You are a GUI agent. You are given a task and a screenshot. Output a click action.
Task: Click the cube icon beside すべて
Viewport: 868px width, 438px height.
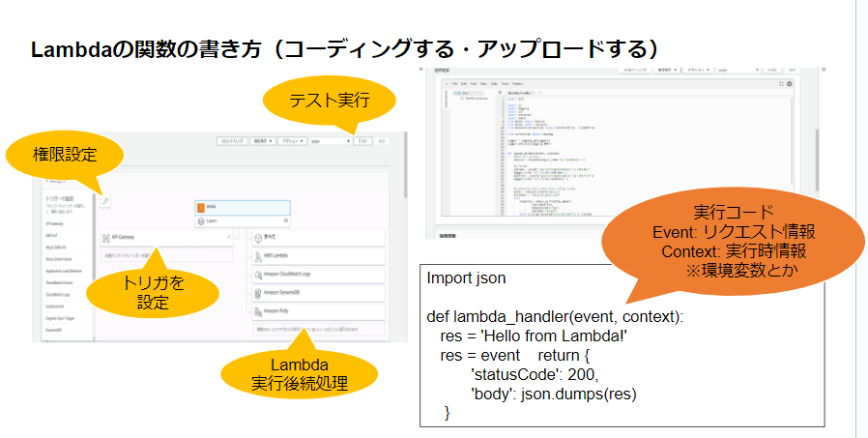pyautogui.click(x=258, y=238)
